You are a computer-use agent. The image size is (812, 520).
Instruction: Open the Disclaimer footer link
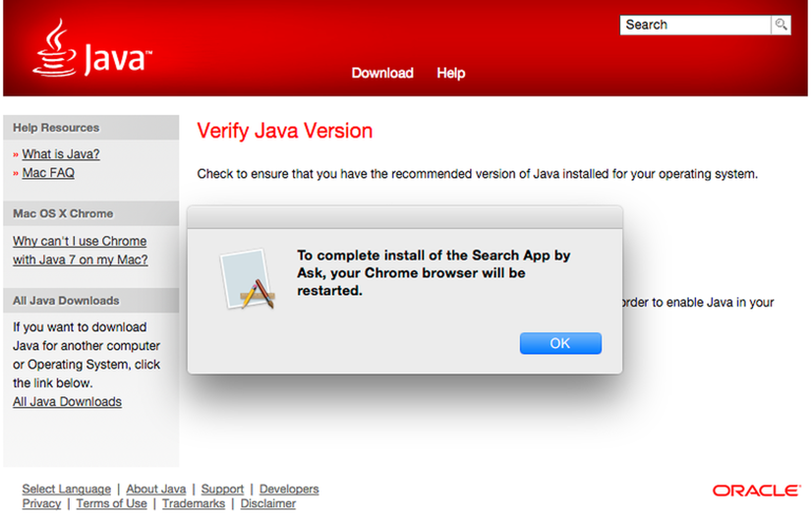click(x=268, y=504)
